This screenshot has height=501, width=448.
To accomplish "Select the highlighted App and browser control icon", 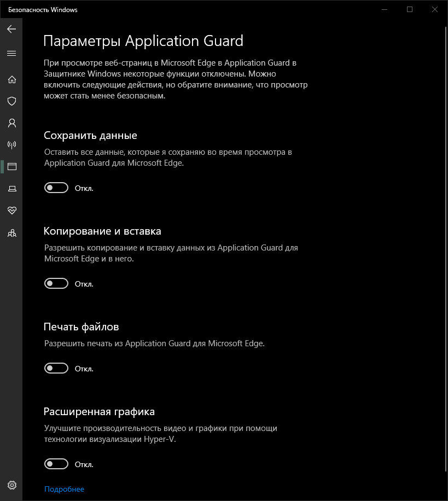I will (x=11, y=167).
